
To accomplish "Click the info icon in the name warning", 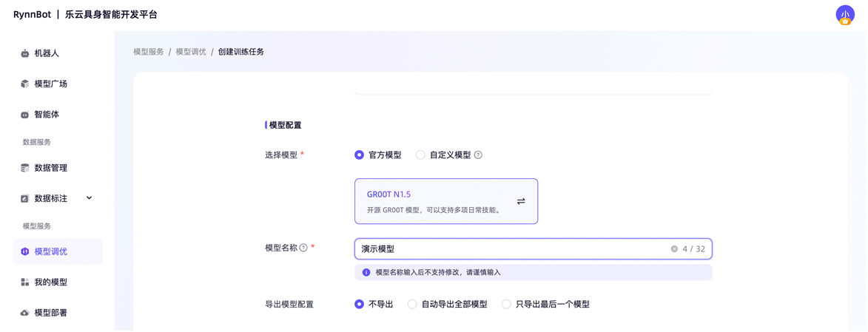I will pos(366,273).
